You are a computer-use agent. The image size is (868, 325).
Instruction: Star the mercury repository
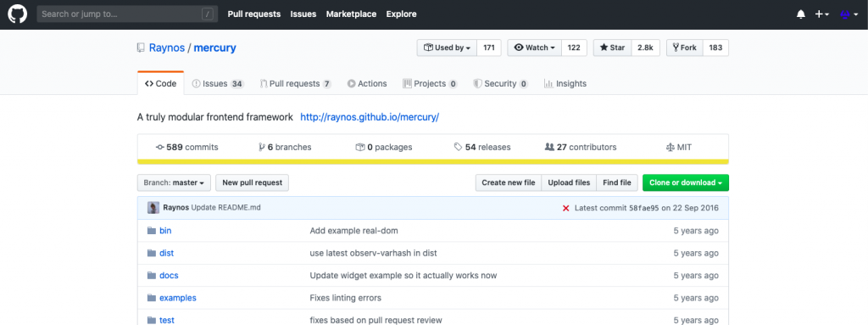[x=612, y=48]
